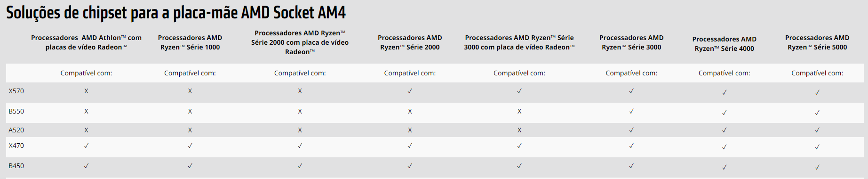The height and width of the screenshot is (179, 868).
Task: Click the Ryzen Série 1000 column header
Action: [x=190, y=42]
